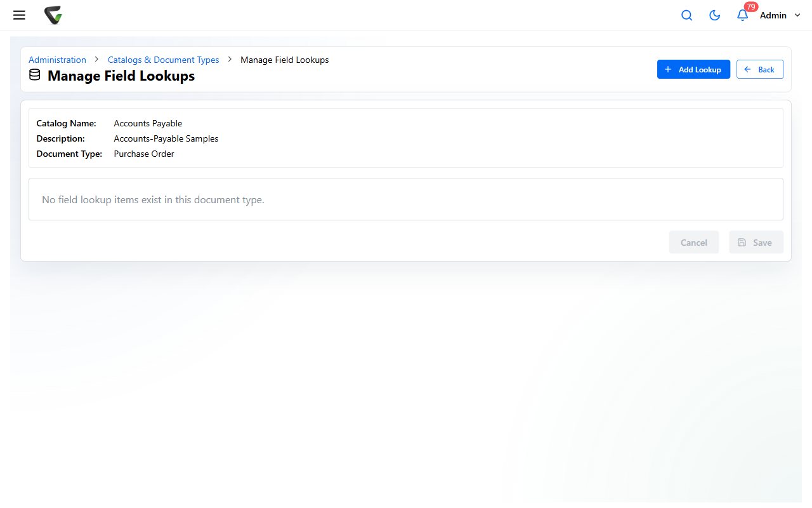Viewport: 812px width, 508px height.
Task: Select the Accounts-Payable Samples description value
Action: [x=166, y=138]
